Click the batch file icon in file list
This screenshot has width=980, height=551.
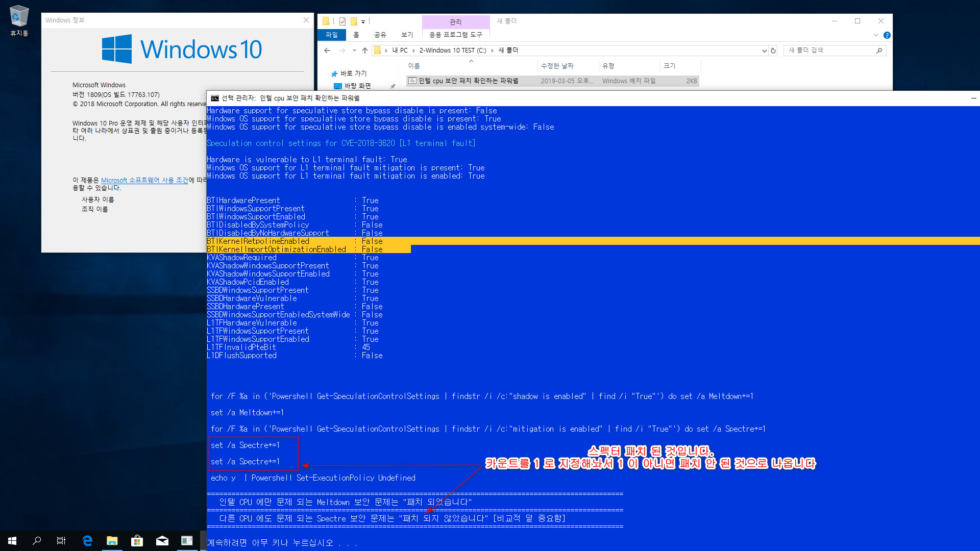pos(412,81)
